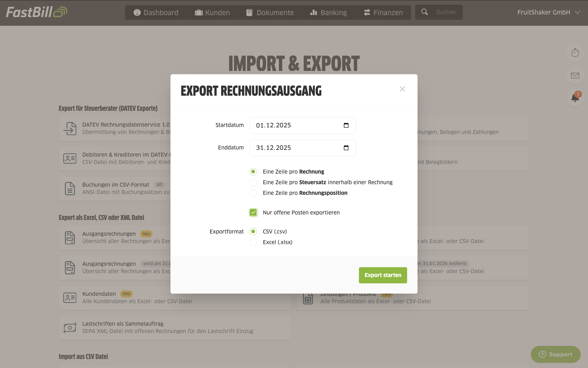Click the Kundendaten contact card icon
This screenshot has height=368, width=588.
point(70,298)
